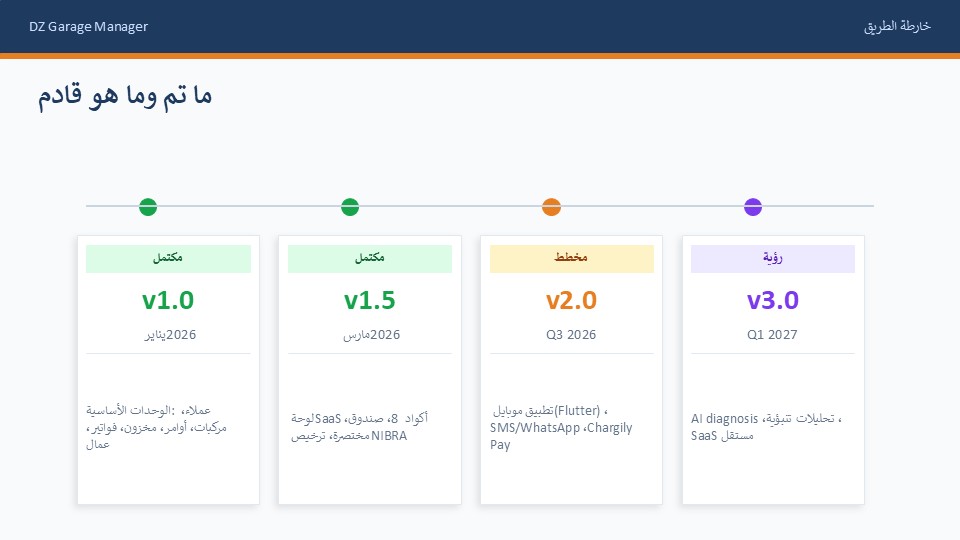960x540 pixels.
Task: Click the Q1 2027 date label
Action: pyautogui.click(x=772, y=335)
